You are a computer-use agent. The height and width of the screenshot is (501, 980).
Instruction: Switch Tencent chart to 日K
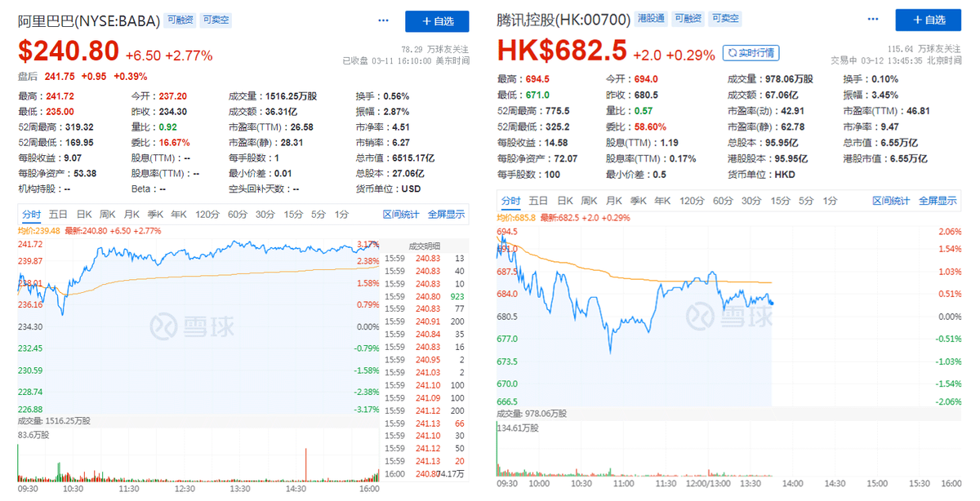coord(564,201)
